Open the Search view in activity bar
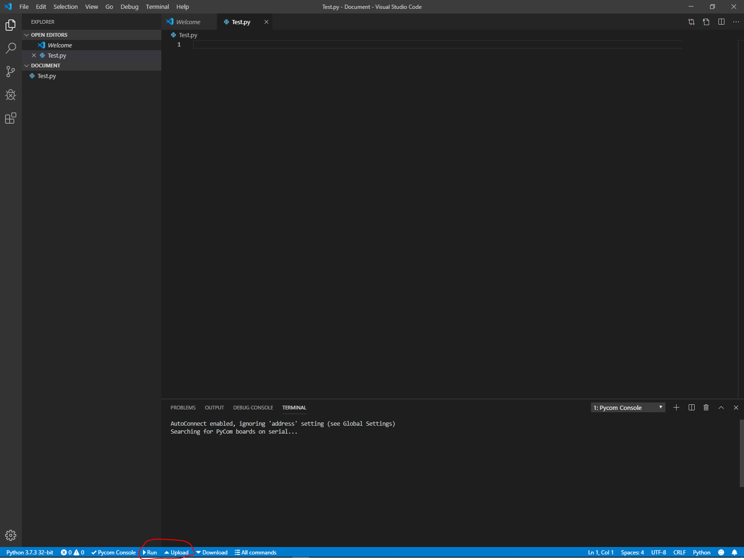 [11, 48]
